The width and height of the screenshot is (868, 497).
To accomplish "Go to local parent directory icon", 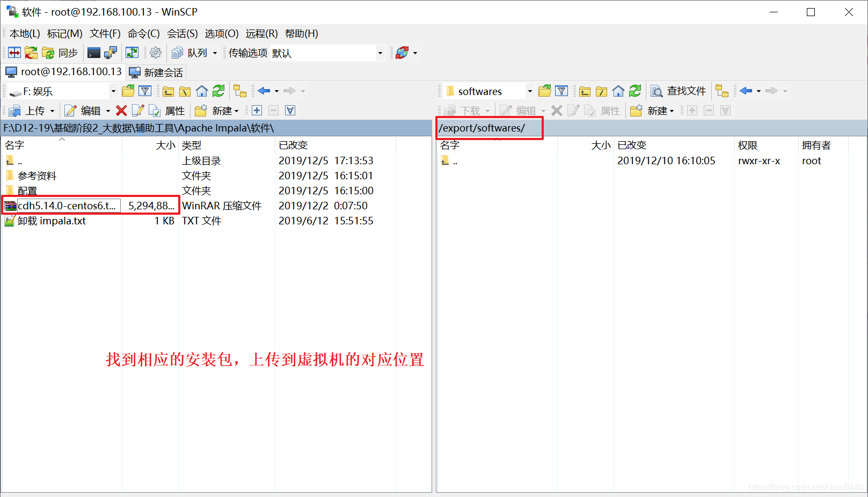I will tap(169, 91).
